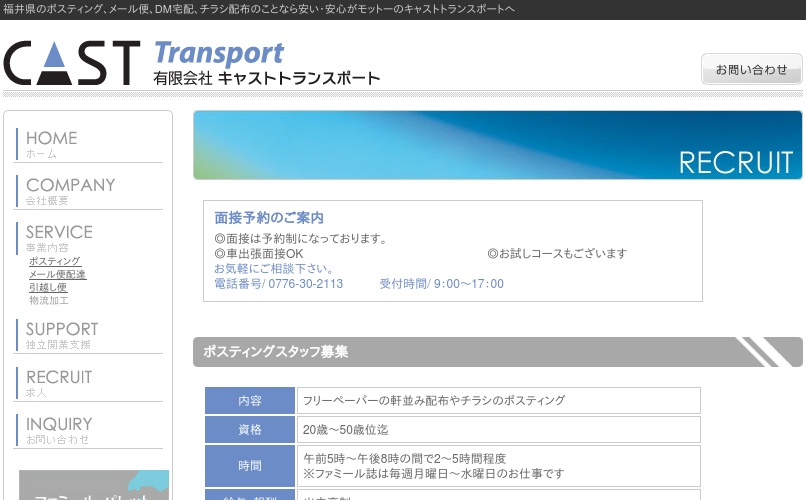The width and height of the screenshot is (806, 500).
Task: Select SERVICE 事業内容 in the sidebar
Action: pos(59,238)
